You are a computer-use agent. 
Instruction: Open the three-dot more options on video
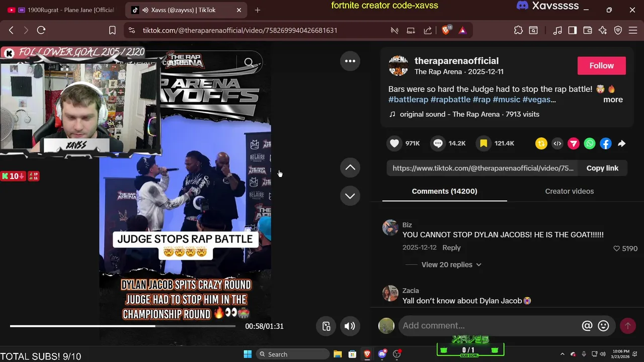tap(350, 61)
